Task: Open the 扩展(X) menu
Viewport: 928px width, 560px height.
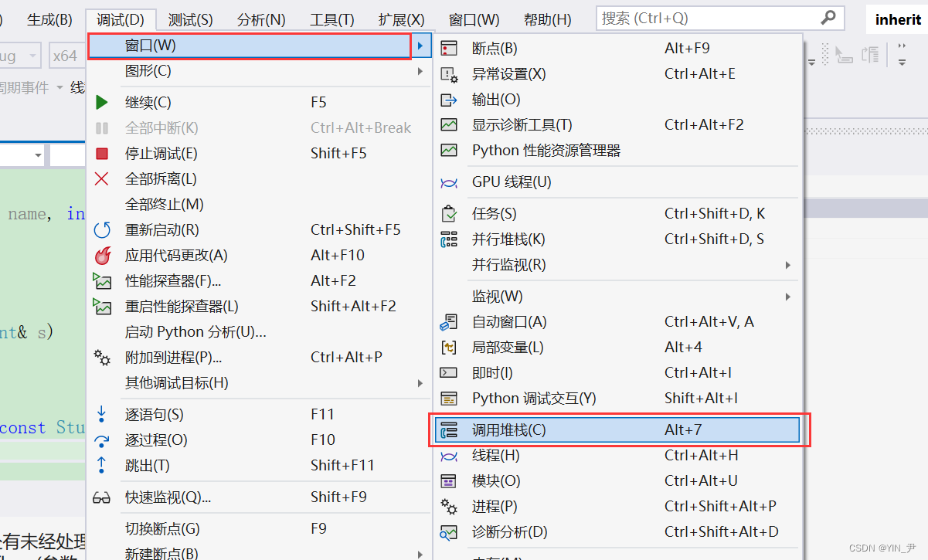Action: click(x=402, y=19)
